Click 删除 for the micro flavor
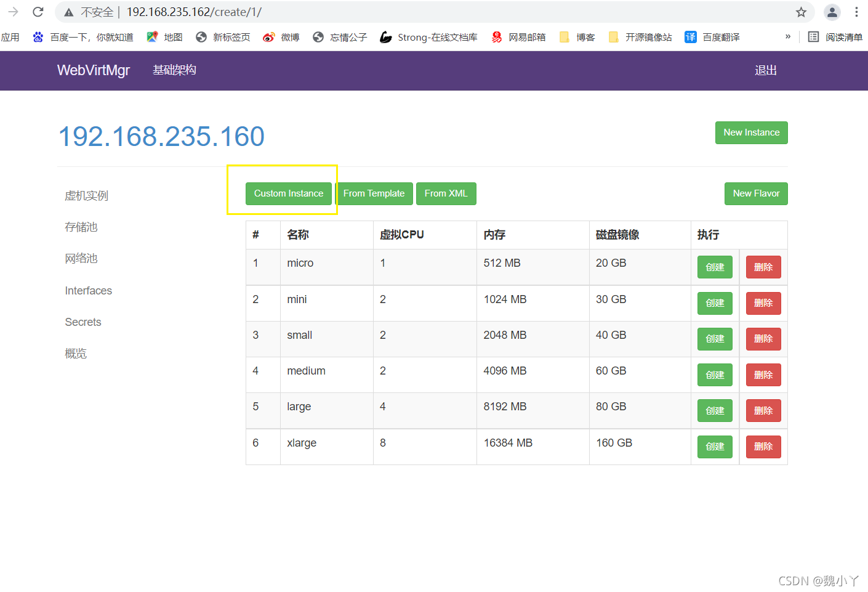 763,267
